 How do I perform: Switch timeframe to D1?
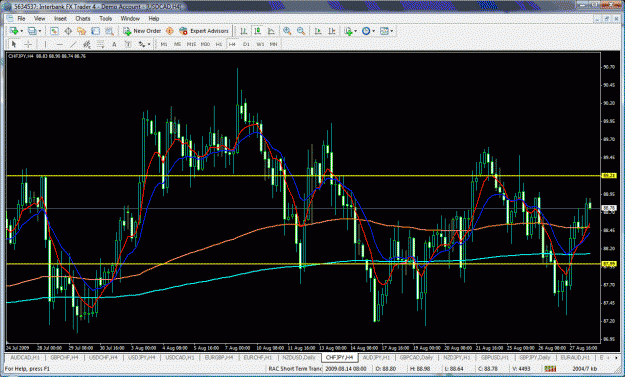pos(246,44)
